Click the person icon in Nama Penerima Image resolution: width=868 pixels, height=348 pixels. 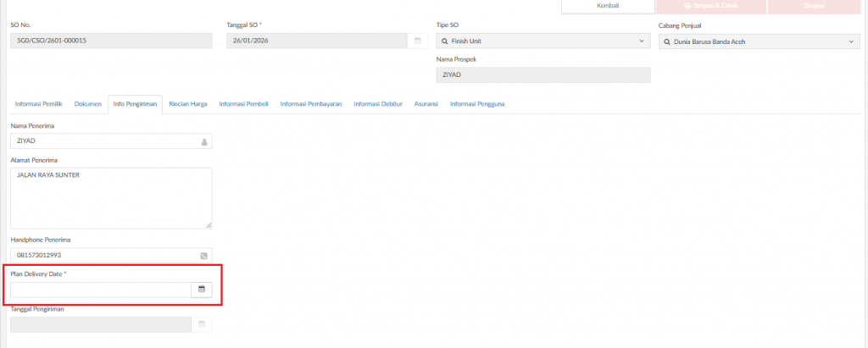[203, 142]
